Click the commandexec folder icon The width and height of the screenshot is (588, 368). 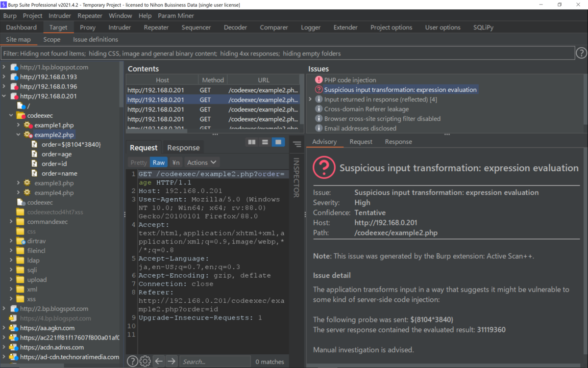pos(20,222)
